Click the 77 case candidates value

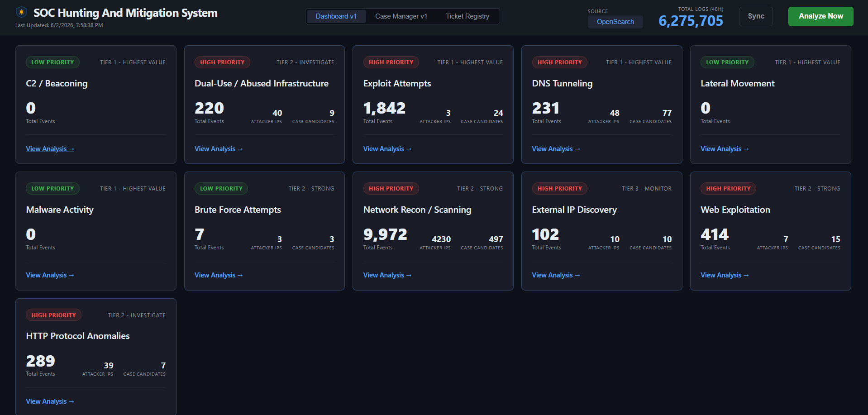667,113
